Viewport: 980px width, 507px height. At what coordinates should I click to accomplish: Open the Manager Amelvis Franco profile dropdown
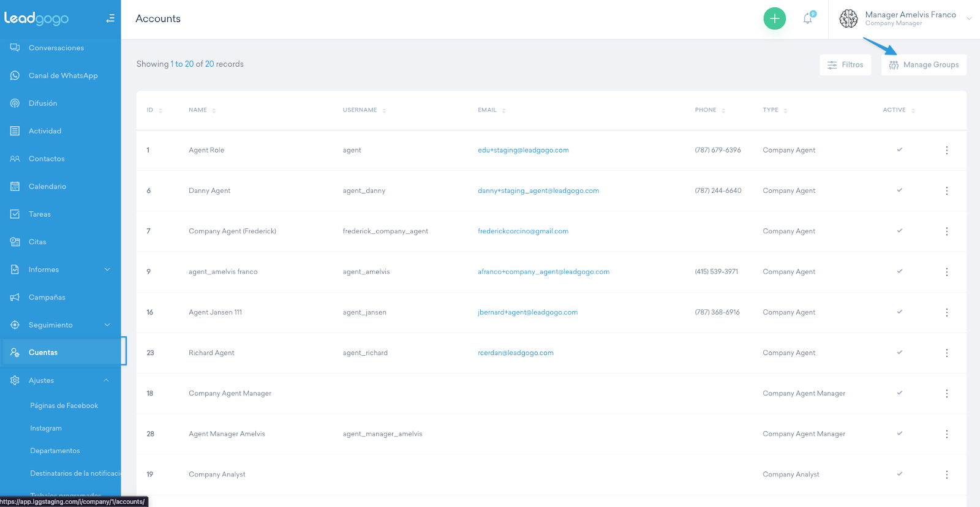(x=968, y=18)
